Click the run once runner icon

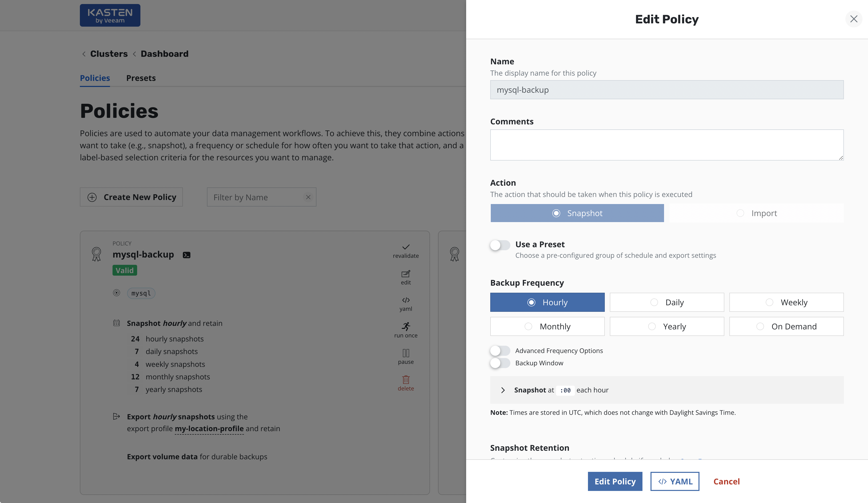click(x=406, y=326)
